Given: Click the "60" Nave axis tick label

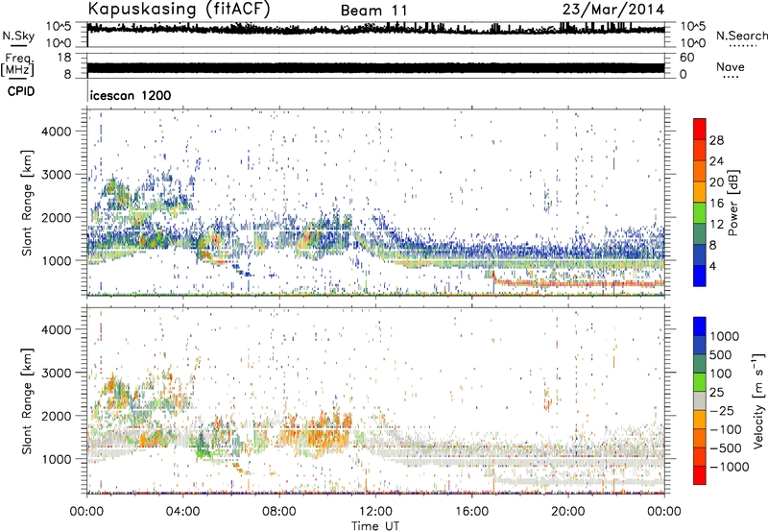Looking at the screenshot, I should point(686,58).
